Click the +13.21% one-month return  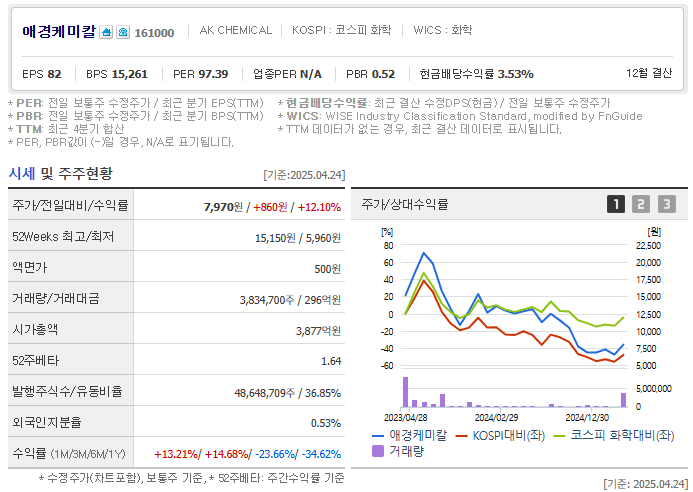pos(176,454)
